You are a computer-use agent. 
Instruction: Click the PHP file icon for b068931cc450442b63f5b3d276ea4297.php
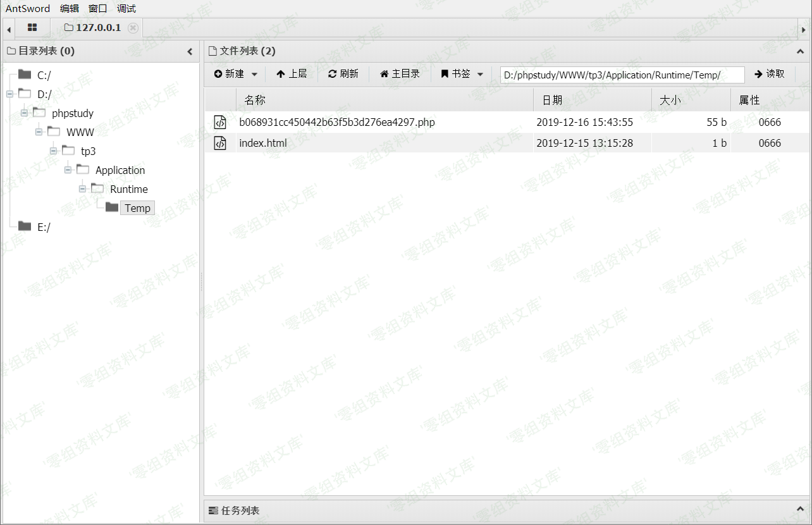pos(220,123)
